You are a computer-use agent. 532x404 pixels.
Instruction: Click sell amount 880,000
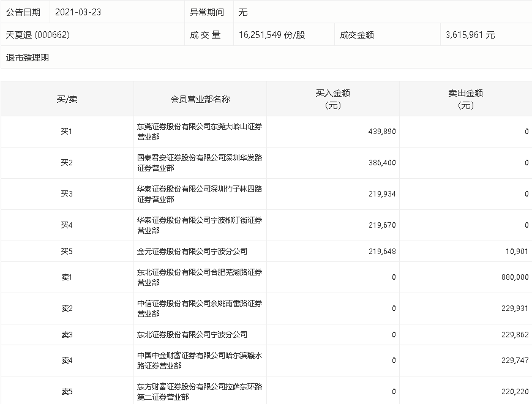point(515,277)
